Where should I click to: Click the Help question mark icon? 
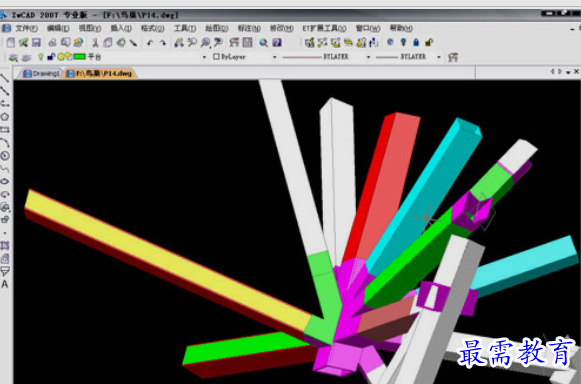coord(277,42)
